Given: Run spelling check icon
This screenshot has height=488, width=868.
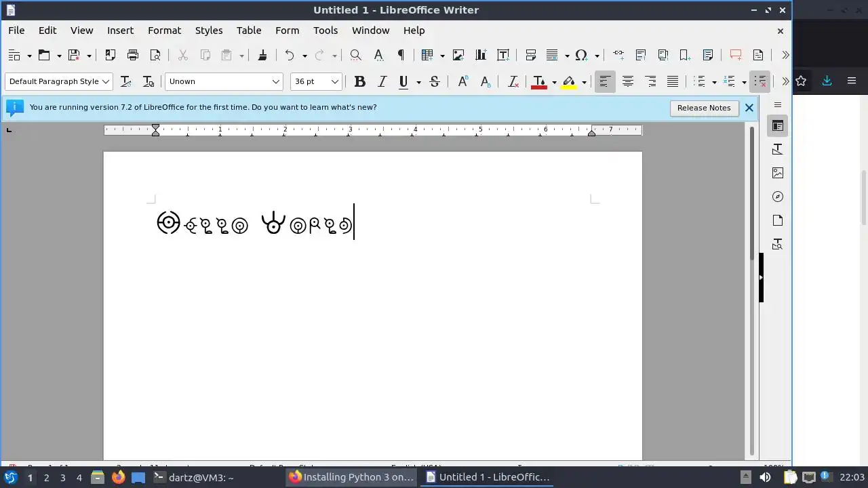Looking at the screenshot, I should [378, 55].
